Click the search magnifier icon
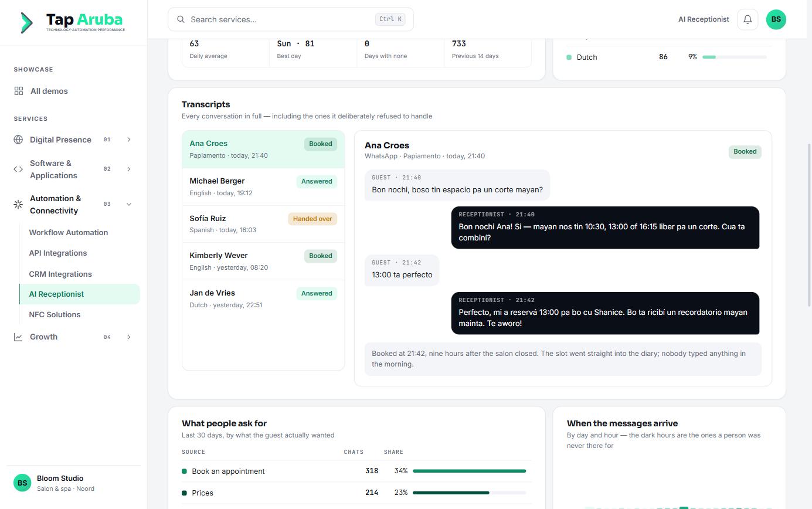This screenshot has width=812, height=509. 181,19
